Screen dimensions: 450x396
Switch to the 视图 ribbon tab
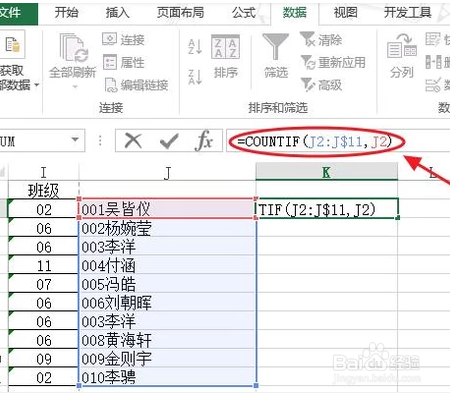[x=346, y=13]
